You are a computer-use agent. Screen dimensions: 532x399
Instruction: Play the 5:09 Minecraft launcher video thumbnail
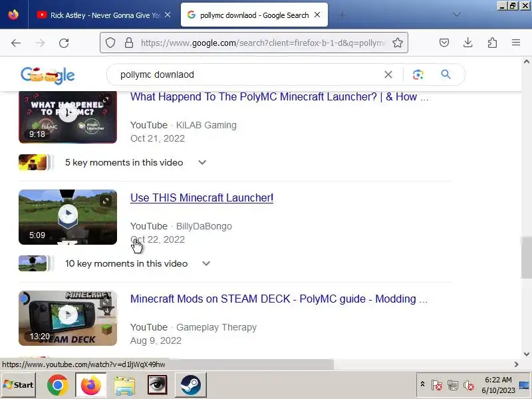pos(68,217)
